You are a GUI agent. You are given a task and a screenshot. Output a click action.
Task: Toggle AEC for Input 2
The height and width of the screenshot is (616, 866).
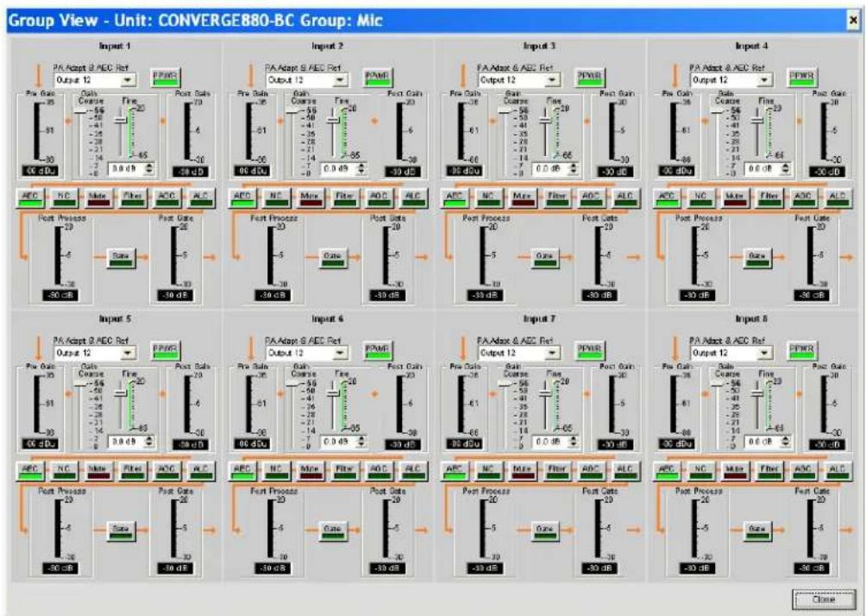pos(242,198)
